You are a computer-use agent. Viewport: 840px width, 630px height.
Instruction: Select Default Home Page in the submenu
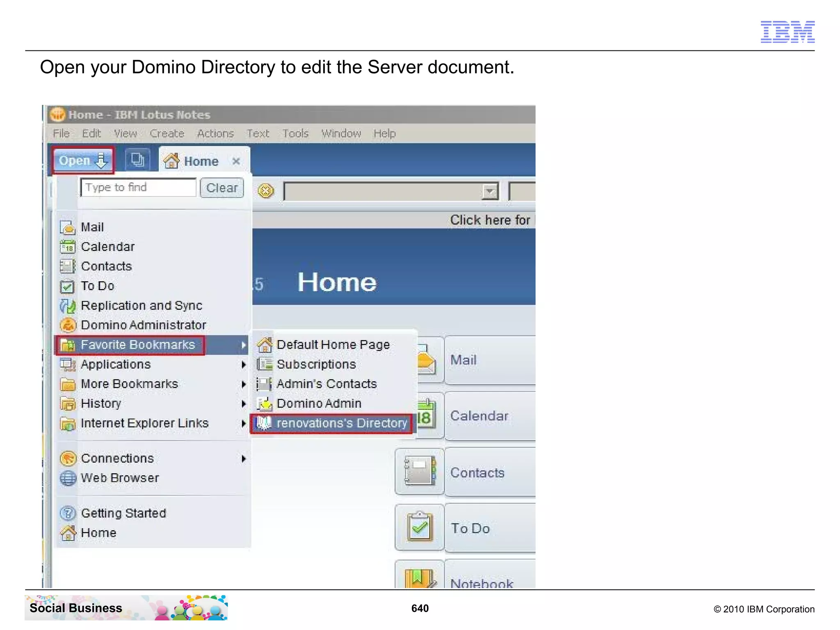tap(334, 345)
